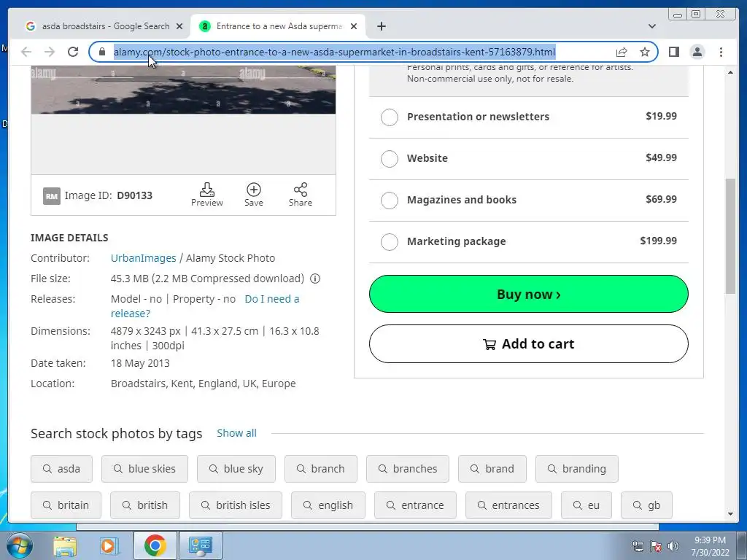Share this page from address bar
Image resolution: width=747 pixels, height=560 pixels.
click(622, 52)
